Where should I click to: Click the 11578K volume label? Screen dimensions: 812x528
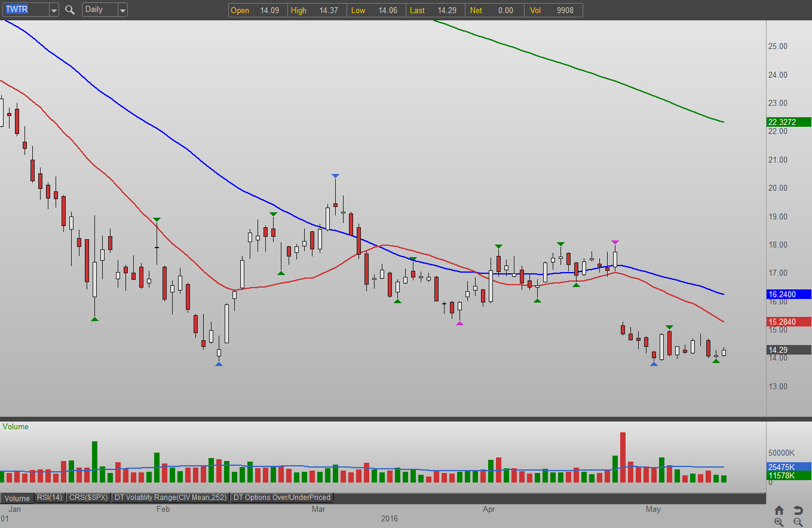pyautogui.click(x=789, y=475)
